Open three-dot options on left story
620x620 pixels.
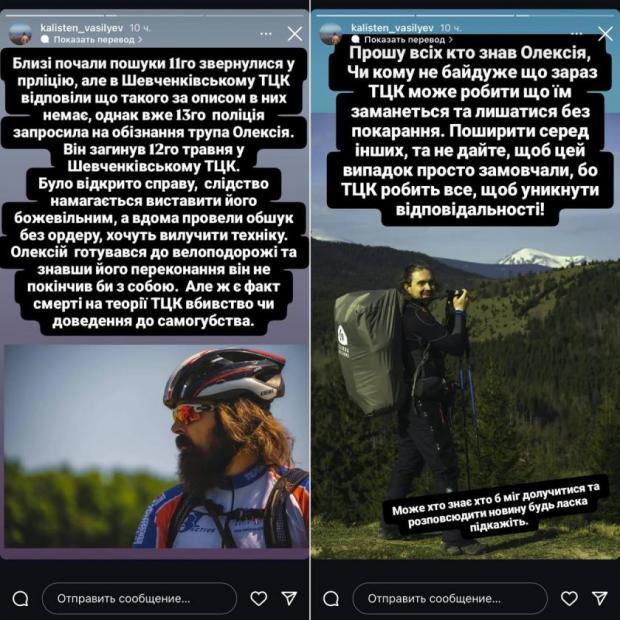click(266, 34)
